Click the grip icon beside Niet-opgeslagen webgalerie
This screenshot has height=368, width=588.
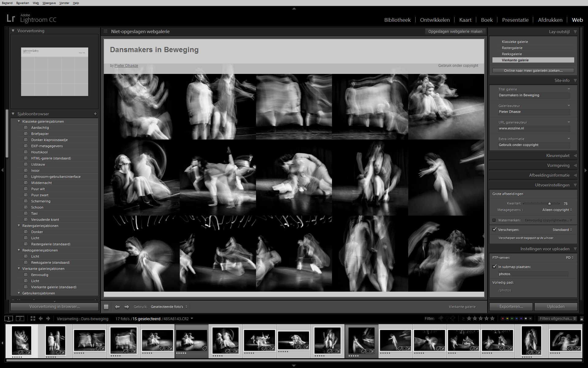[106, 31]
